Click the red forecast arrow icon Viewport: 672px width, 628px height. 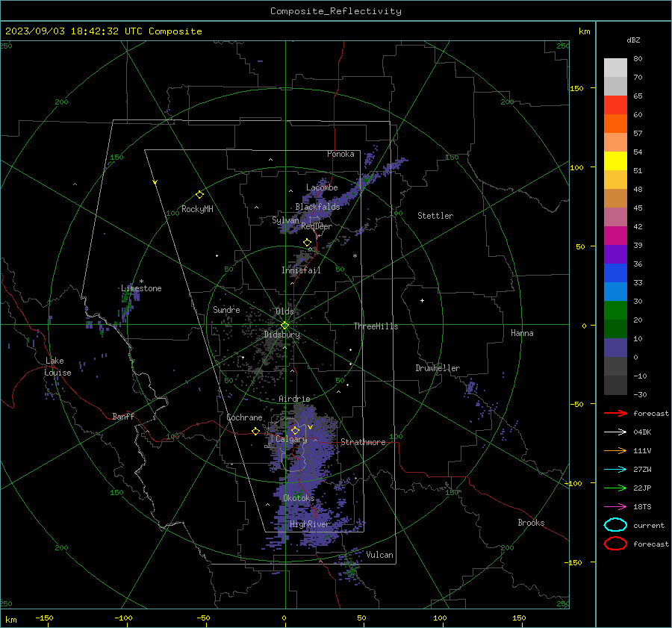coord(615,413)
